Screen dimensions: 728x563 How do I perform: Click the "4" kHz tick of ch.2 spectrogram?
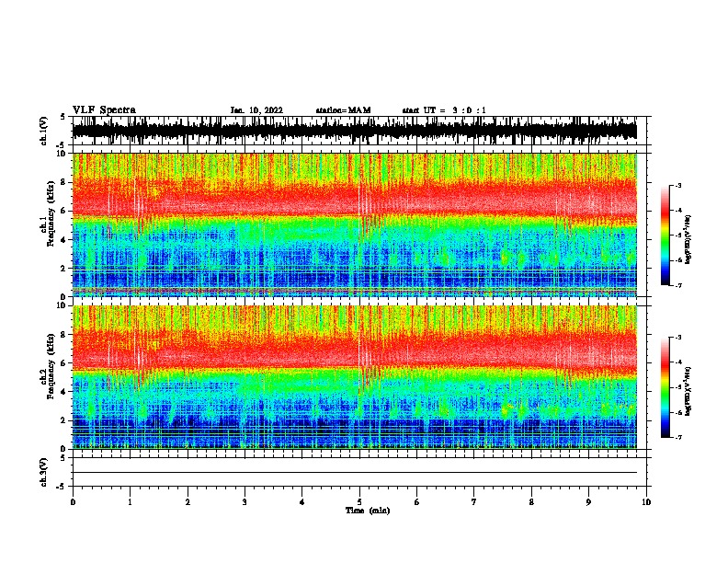pos(64,392)
